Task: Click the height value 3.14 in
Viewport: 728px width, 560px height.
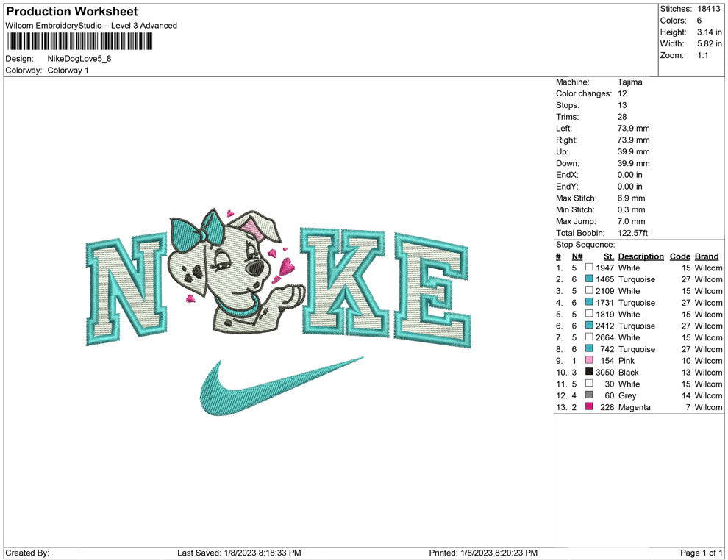Action: (710, 32)
